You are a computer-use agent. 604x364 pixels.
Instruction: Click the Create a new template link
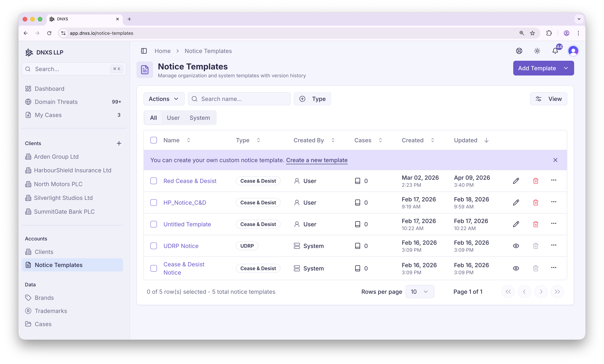coord(317,160)
